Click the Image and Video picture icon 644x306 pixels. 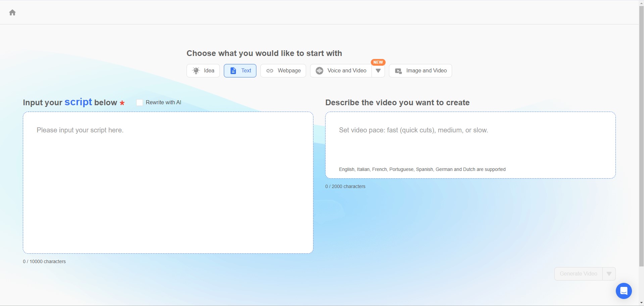[x=398, y=71]
